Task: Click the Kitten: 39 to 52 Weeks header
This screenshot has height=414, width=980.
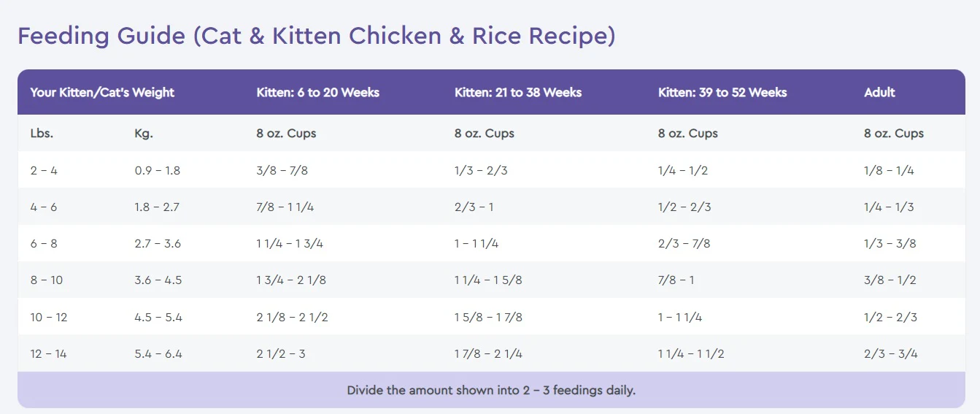Action: click(722, 92)
